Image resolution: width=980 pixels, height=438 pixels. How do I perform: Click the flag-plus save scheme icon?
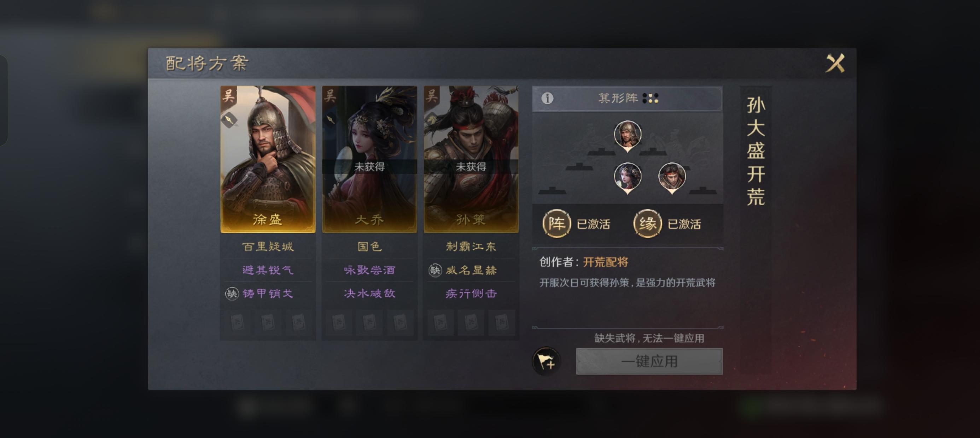click(x=547, y=361)
